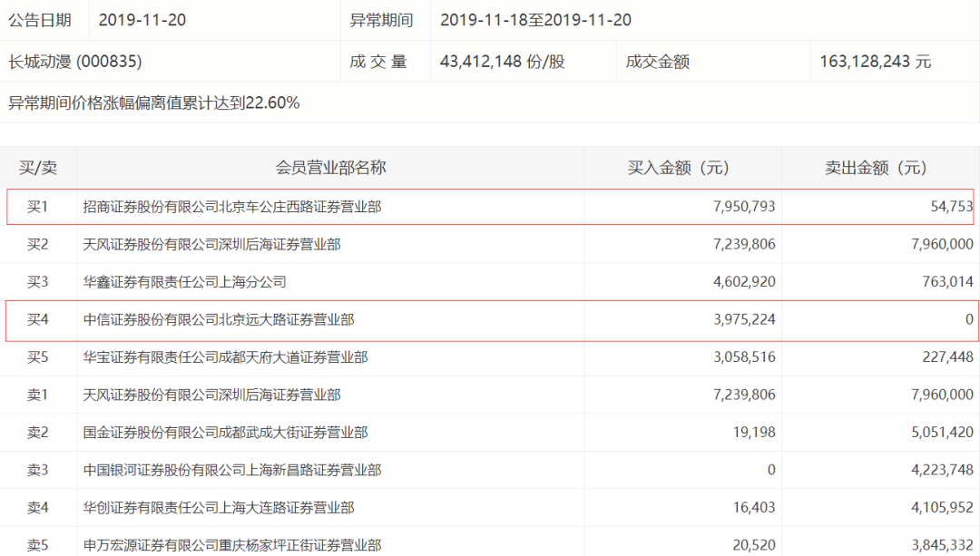
Task: Click buy amount "19,198"
Action: [754, 433]
